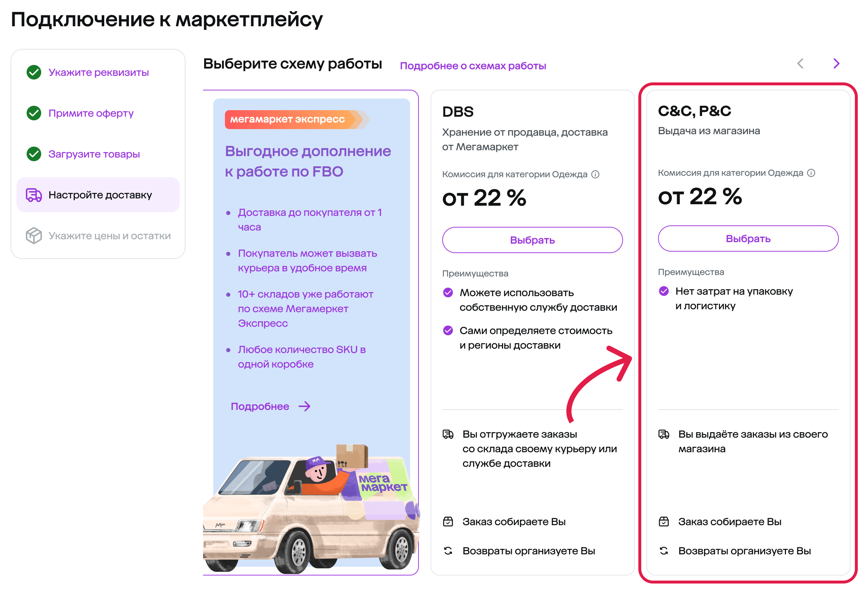The height and width of the screenshot is (593, 868).
Task: Go to previous scheme with left chevron
Action: point(800,63)
